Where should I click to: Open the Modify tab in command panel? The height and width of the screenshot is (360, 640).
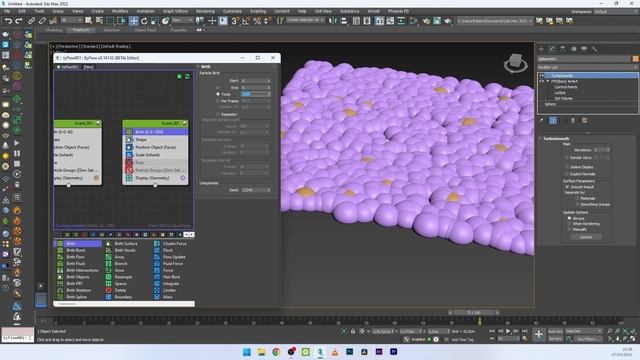[x=552, y=49]
